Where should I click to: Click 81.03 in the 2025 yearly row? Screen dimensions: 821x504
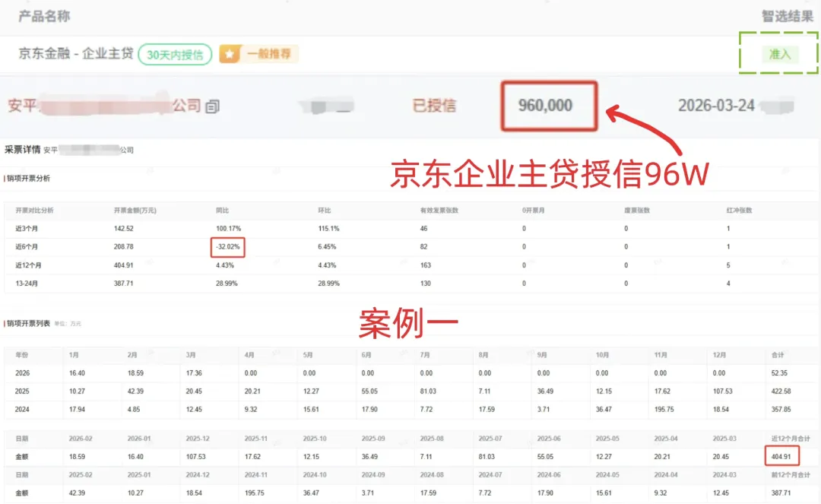coord(428,391)
